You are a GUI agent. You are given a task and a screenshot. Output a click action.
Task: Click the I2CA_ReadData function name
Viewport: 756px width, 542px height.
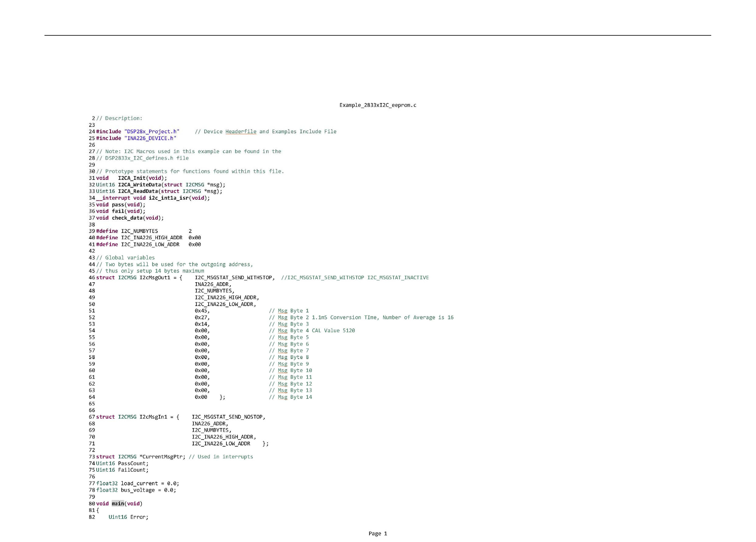click(138, 191)
